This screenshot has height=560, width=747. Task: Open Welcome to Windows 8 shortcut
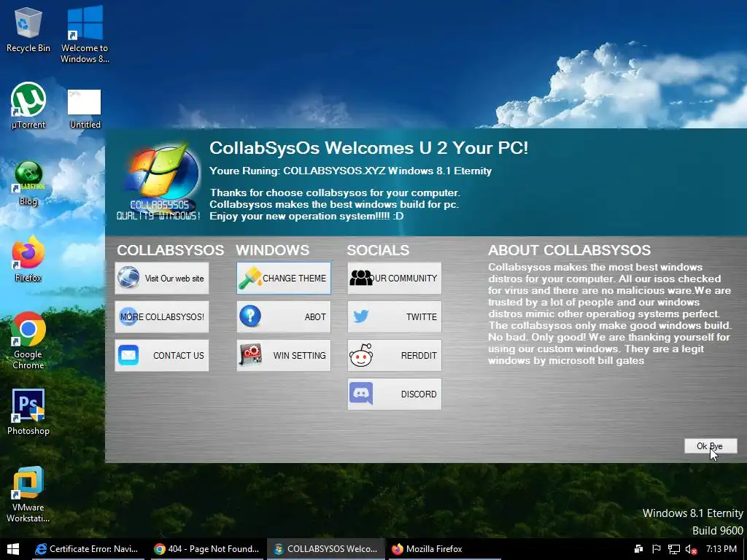point(85,34)
